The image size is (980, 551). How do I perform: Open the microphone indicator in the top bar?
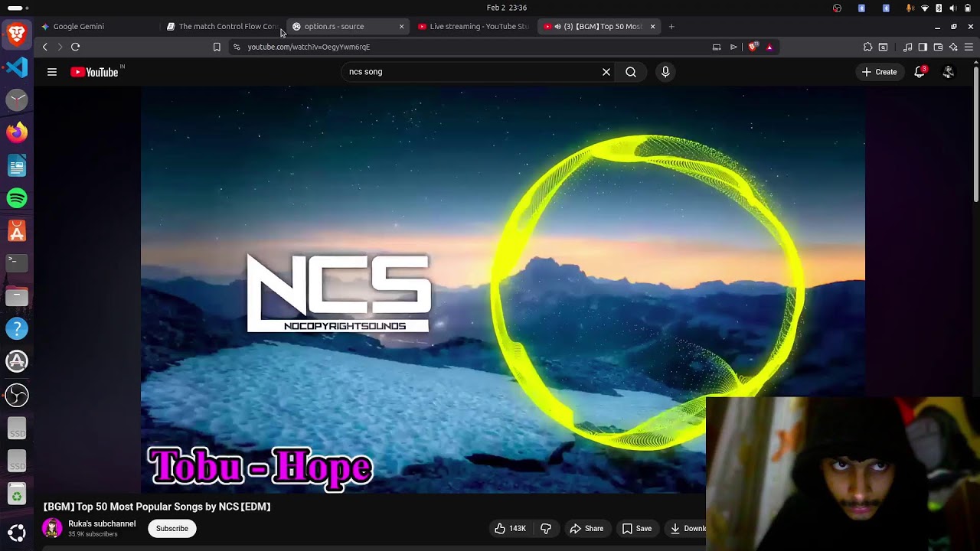(x=910, y=8)
